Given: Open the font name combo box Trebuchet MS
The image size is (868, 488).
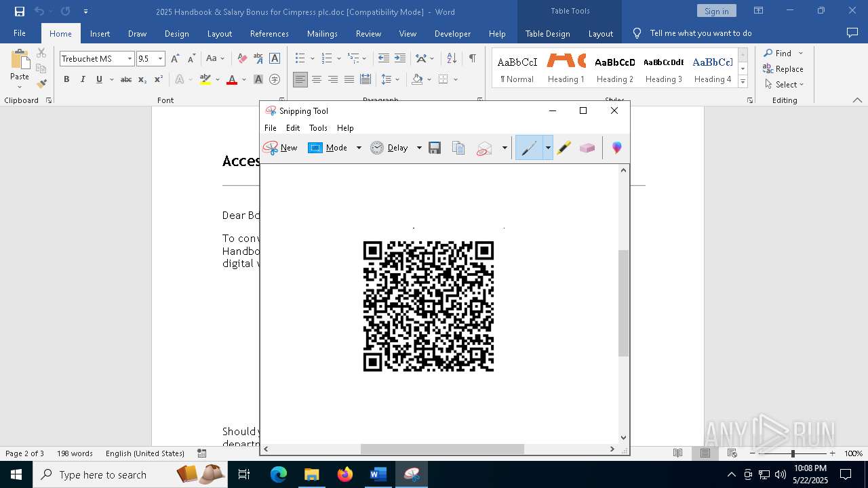Looking at the screenshot, I should (x=97, y=58).
